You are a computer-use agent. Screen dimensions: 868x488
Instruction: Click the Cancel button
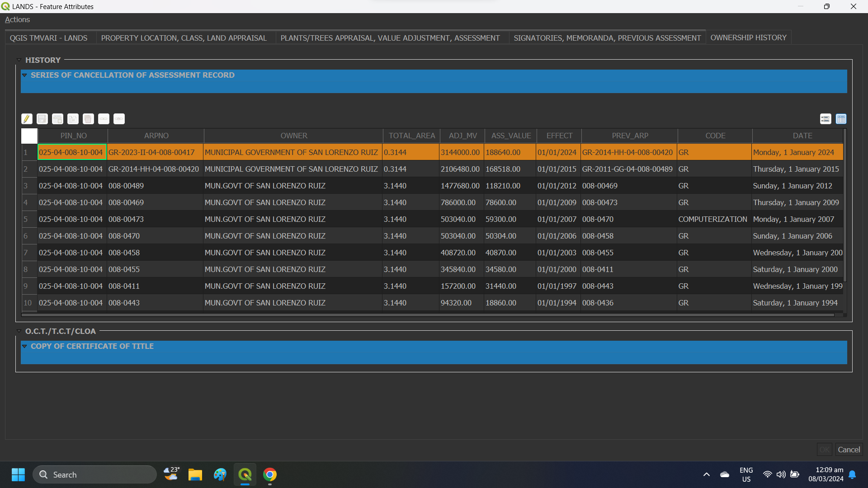tap(849, 450)
